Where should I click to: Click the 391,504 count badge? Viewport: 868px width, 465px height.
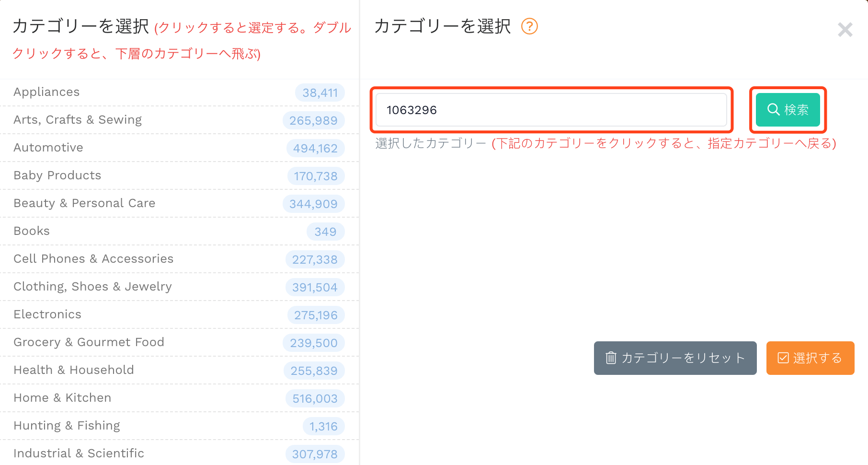coord(315,287)
